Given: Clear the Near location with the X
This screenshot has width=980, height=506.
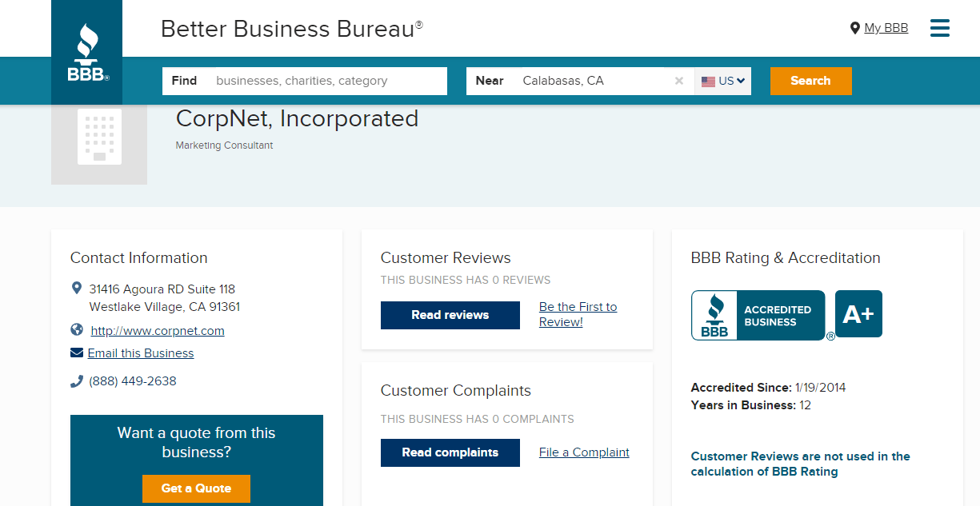Looking at the screenshot, I should 679,81.
